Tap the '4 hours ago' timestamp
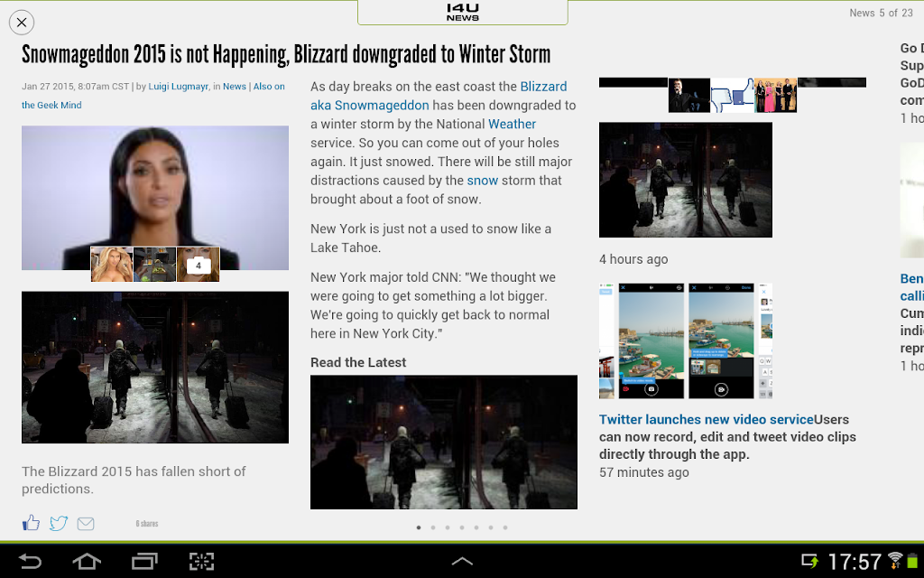The width and height of the screenshot is (924, 578). [633, 259]
